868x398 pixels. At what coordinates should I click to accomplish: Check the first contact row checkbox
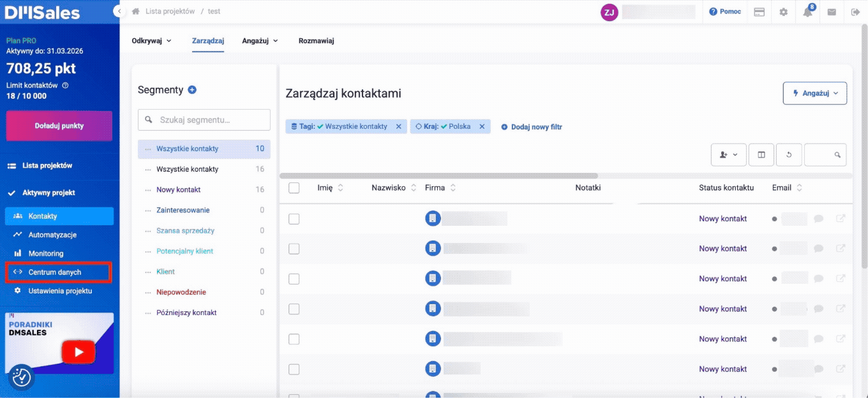[294, 219]
